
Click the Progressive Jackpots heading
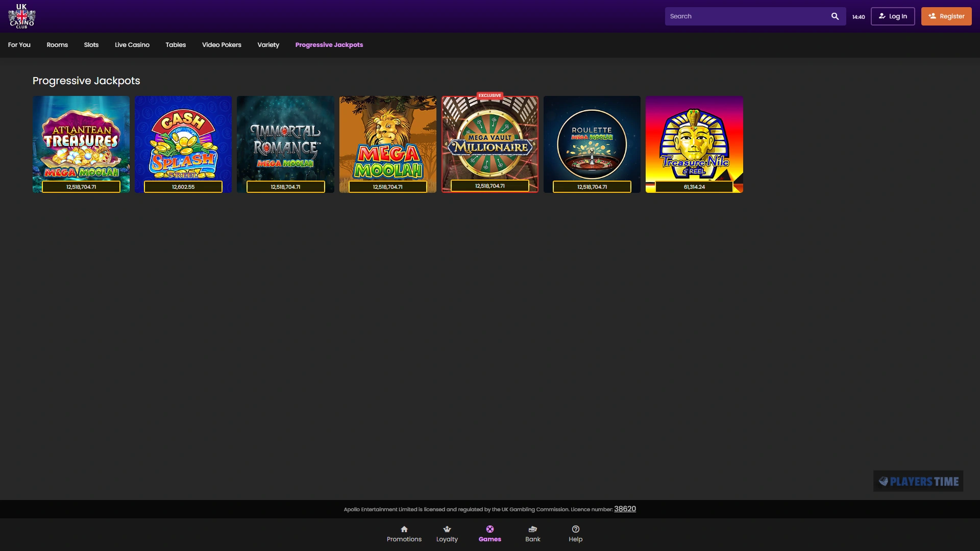coord(86,81)
